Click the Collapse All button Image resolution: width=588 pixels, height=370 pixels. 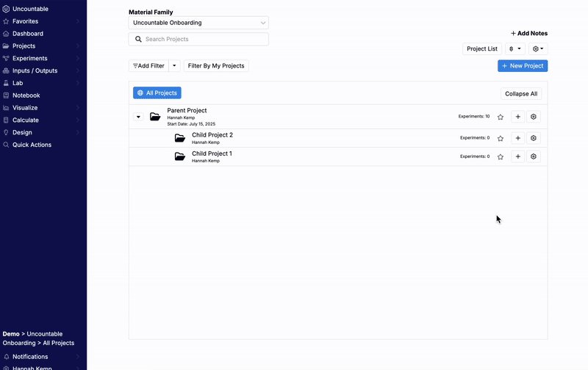click(x=520, y=94)
